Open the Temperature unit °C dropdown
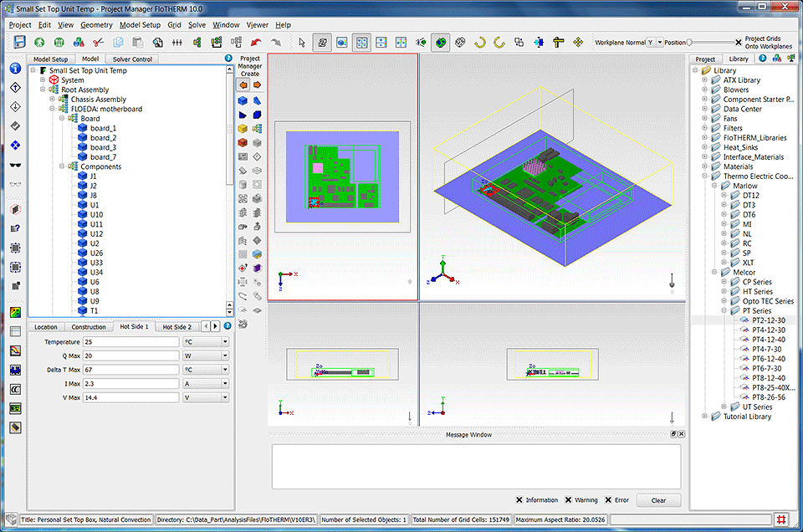The height and width of the screenshot is (532, 803). [205, 342]
